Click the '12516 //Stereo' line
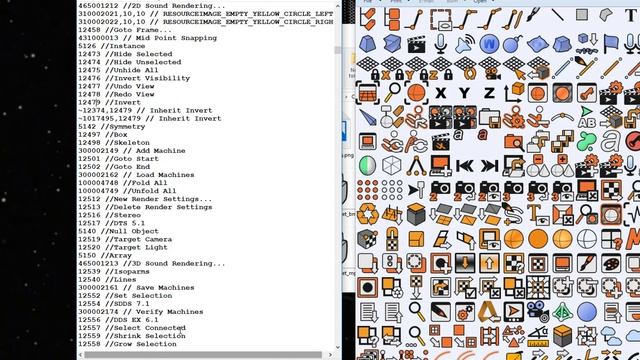 [109, 215]
